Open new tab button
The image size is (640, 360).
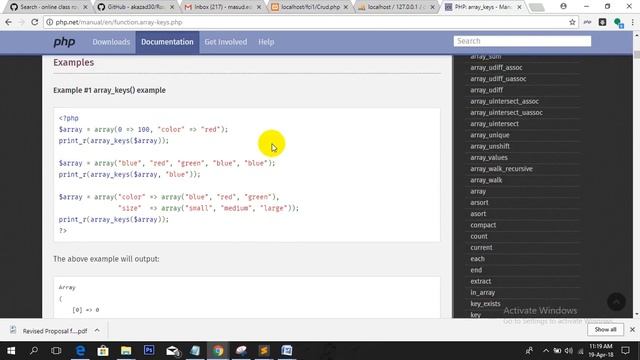click(537, 7)
